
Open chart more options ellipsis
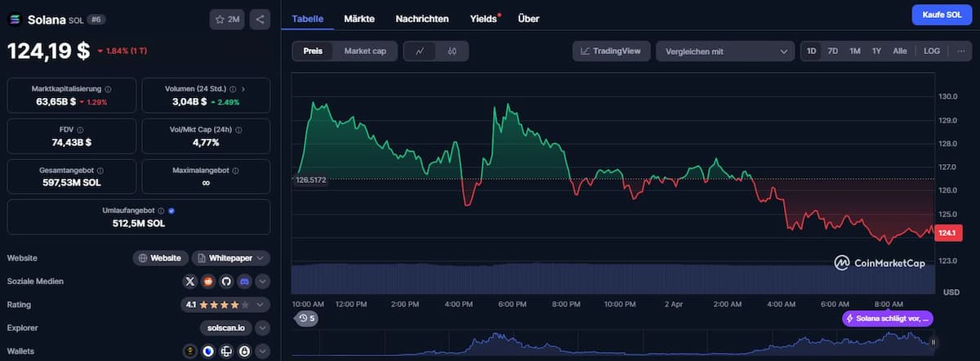pos(961,51)
